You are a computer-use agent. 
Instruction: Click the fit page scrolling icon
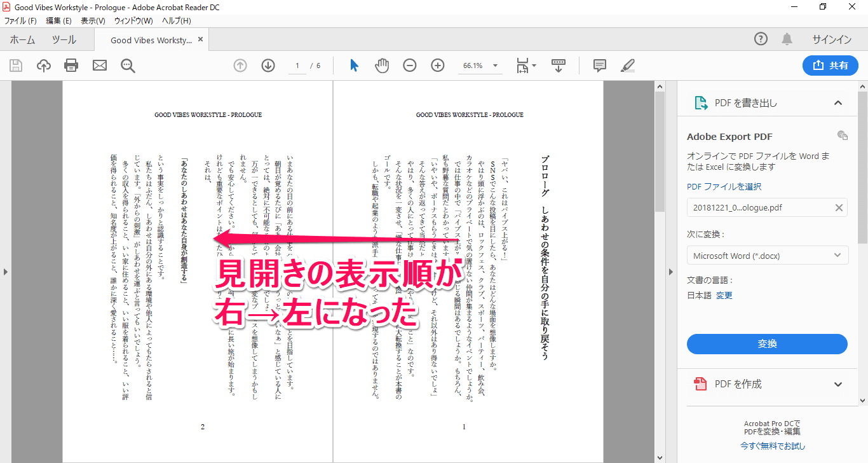[522, 66]
